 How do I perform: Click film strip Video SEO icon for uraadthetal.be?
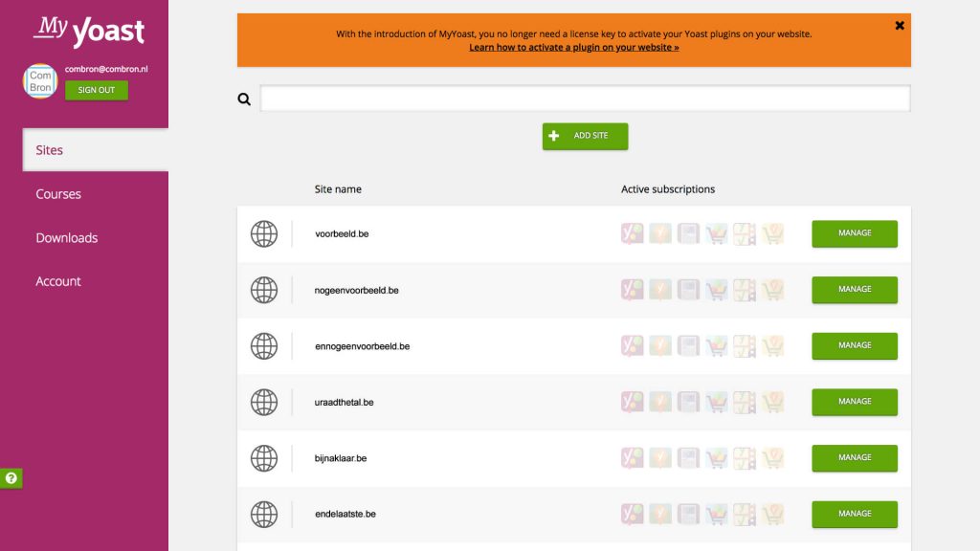pos(745,403)
